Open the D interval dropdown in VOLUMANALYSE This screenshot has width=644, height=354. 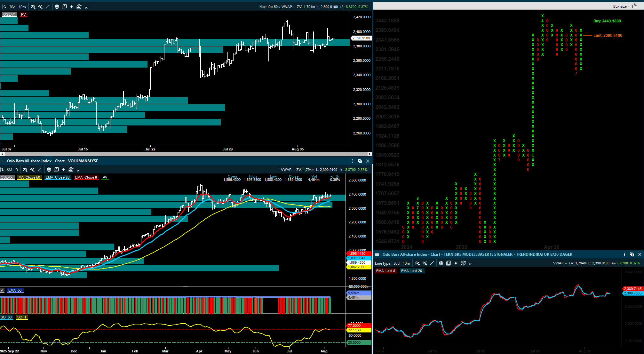(x=17, y=170)
